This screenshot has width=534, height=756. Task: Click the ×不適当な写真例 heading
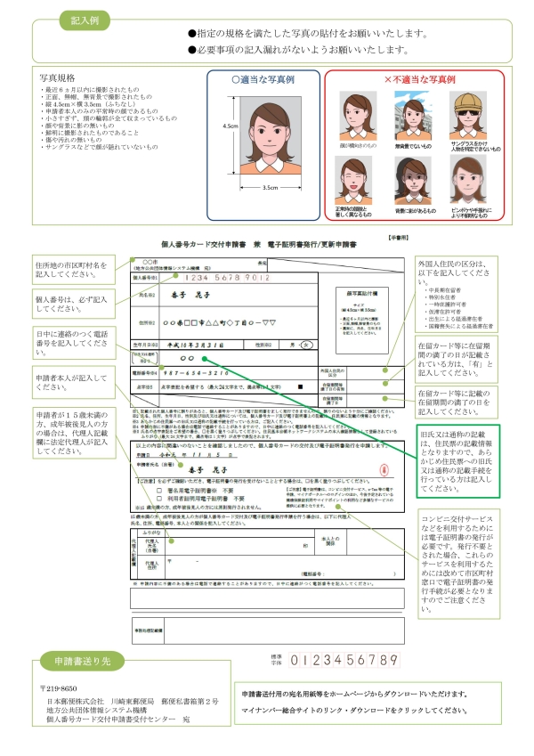point(420,79)
